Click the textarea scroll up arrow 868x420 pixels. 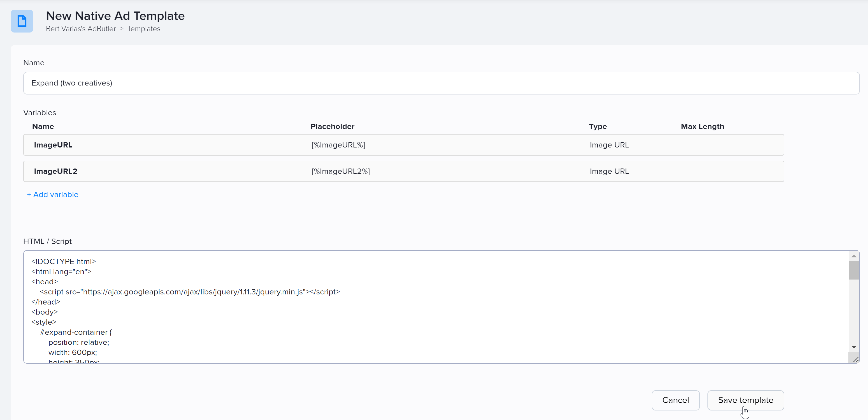click(x=853, y=256)
